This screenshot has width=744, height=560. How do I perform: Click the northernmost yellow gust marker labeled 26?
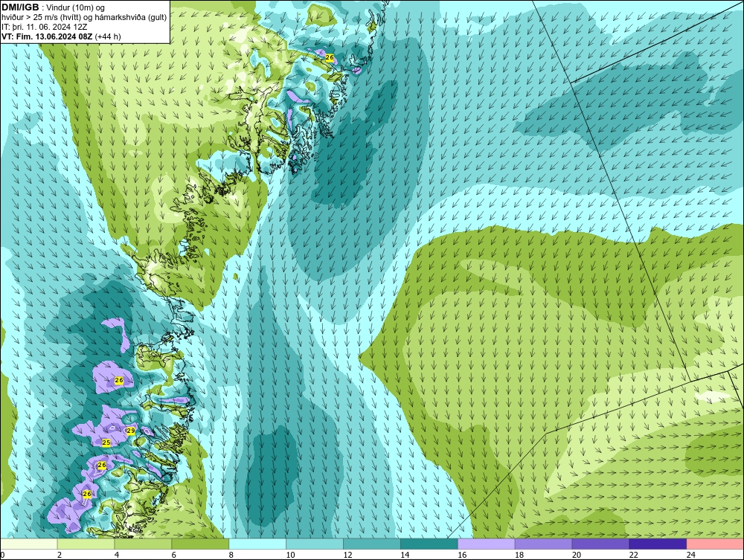330,57
